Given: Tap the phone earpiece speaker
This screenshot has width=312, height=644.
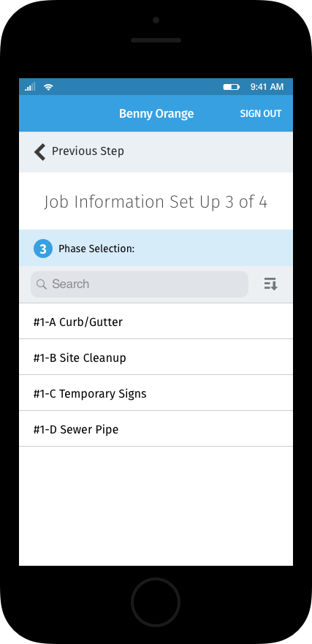Looking at the screenshot, I should tap(156, 40).
